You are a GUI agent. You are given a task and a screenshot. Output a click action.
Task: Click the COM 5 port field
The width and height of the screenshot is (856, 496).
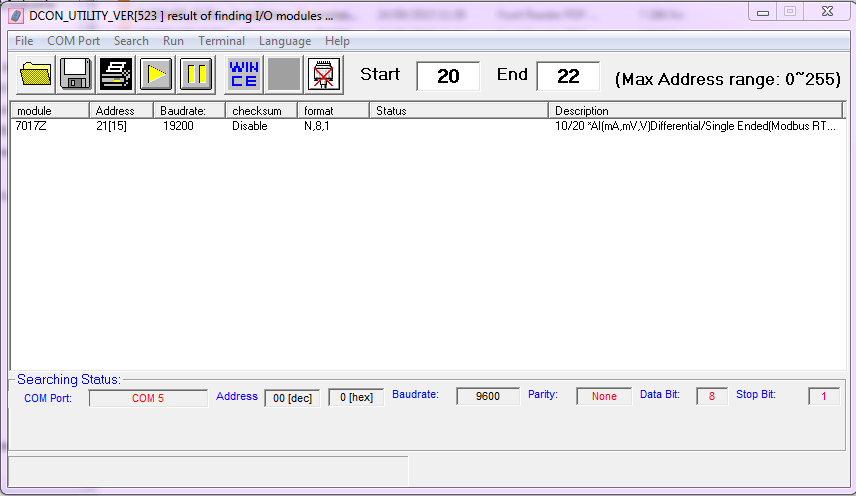click(x=148, y=397)
